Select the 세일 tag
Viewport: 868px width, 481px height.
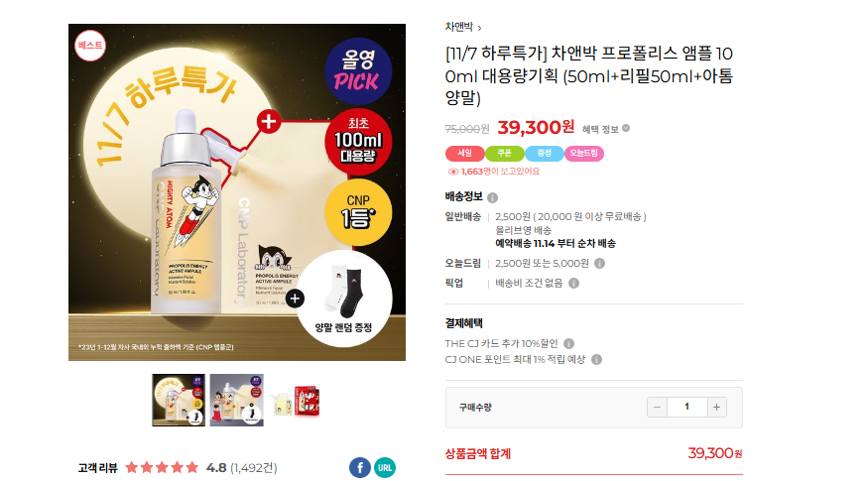(x=465, y=154)
